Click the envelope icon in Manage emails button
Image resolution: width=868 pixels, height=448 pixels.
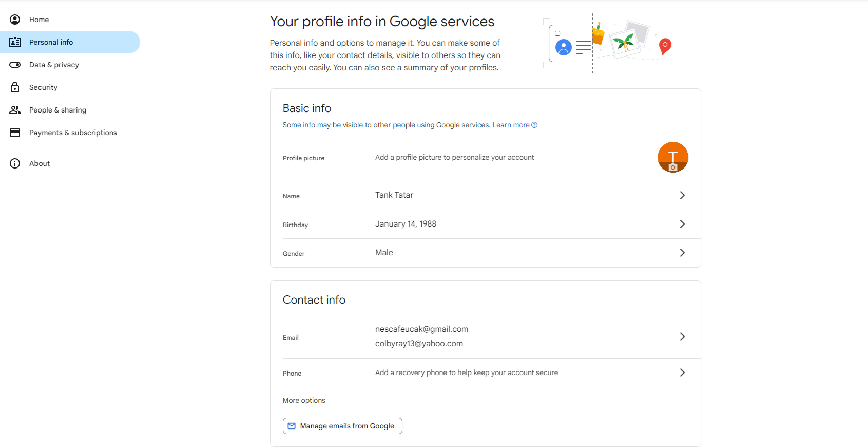coord(292,426)
